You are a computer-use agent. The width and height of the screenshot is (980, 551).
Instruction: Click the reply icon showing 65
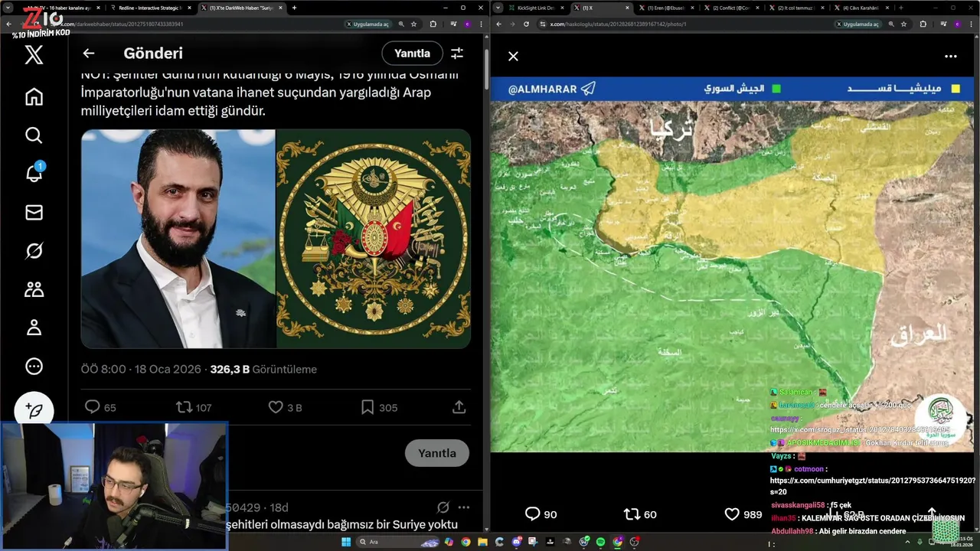(92, 407)
